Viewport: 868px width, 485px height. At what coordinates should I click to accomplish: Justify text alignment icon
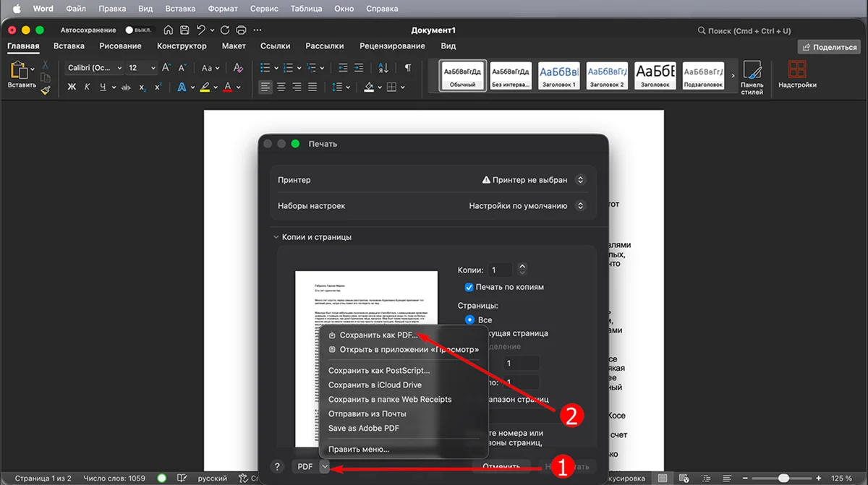312,87
